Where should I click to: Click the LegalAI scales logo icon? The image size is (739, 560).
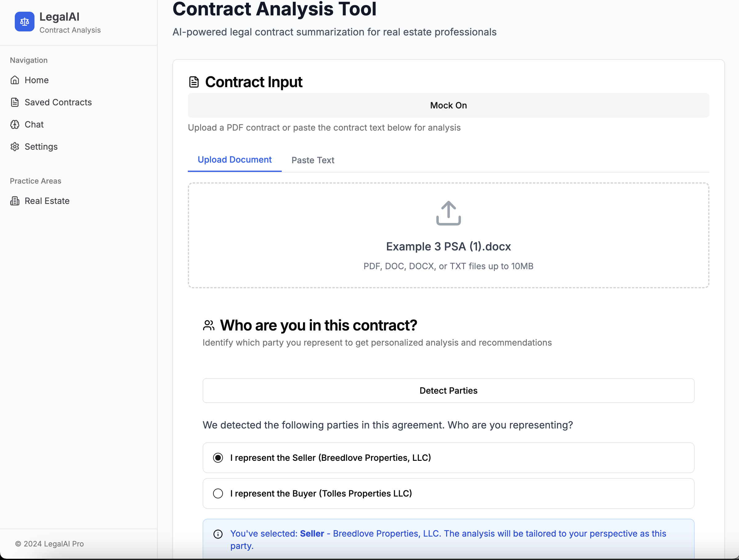point(24,21)
